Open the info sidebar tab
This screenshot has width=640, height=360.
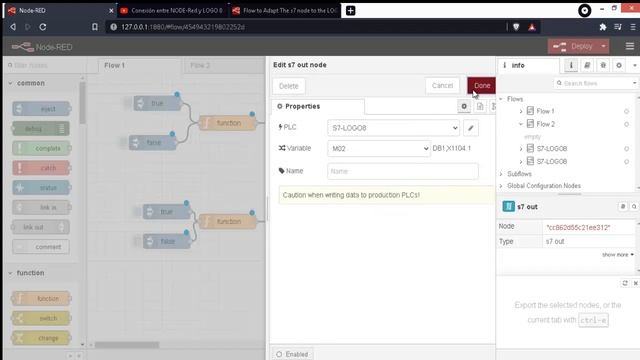pos(528,65)
